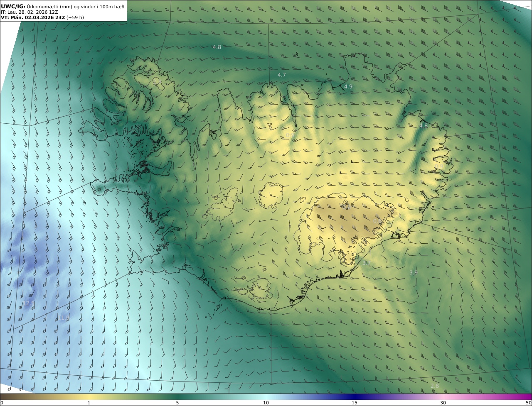Click the 'IT: Lau. 28. 02. 2026 12Z' line
Screen dimensions: 532x406
click(x=30, y=12)
